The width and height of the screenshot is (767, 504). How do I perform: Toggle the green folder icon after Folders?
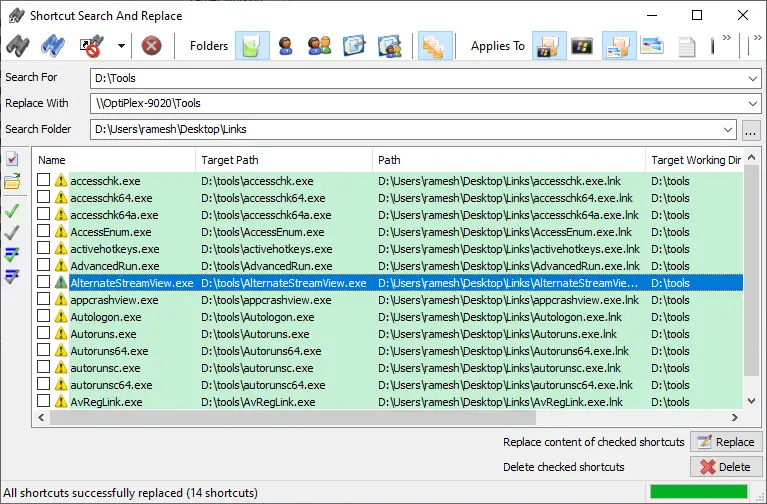coord(252,46)
